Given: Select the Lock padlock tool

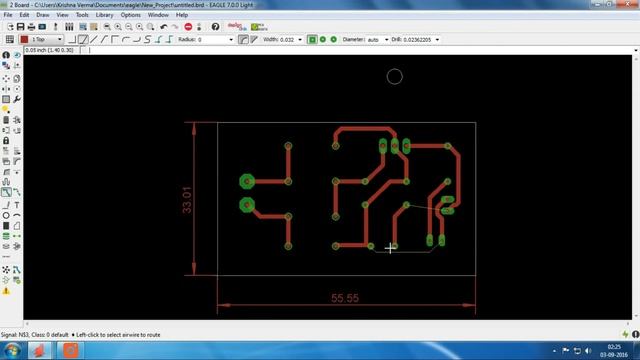Looking at the screenshot, I should pos(6,140).
